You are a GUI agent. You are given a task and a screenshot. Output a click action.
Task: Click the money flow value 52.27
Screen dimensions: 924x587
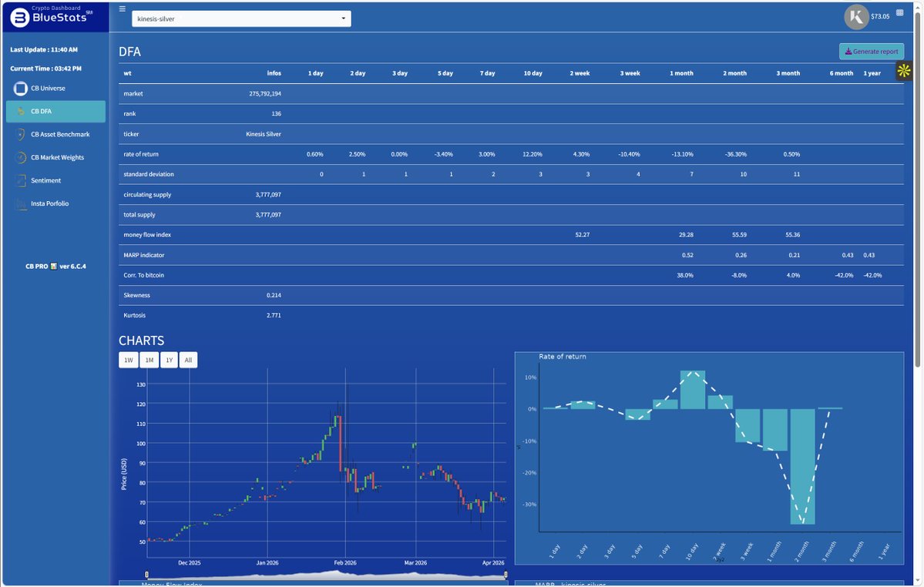(x=582, y=235)
